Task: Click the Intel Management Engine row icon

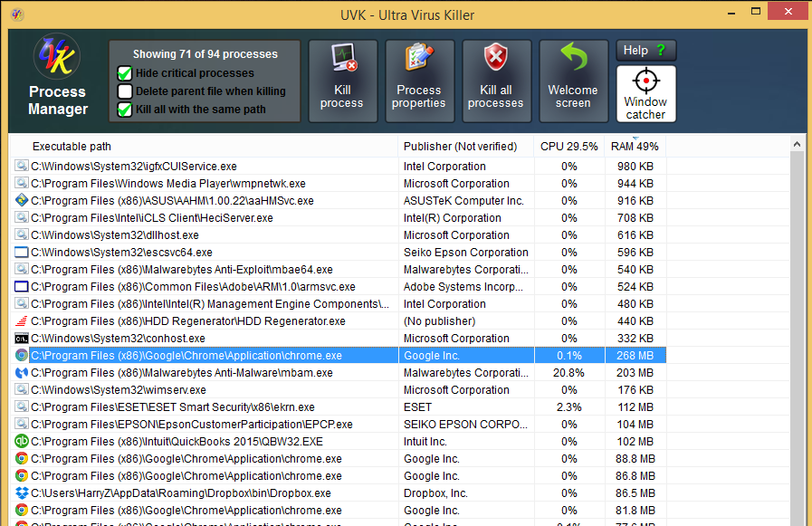Action: coord(21,304)
